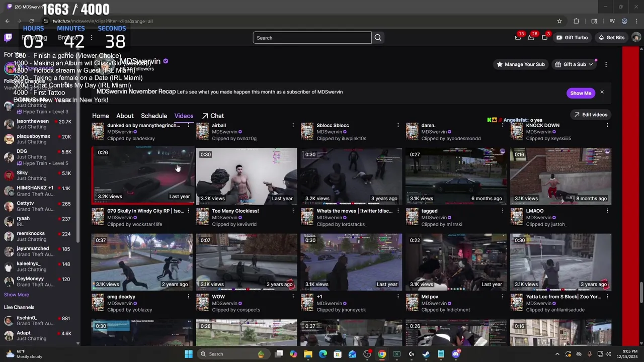Click the Twitch search input field
This screenshot has width=644, height=362.
[x=312, y=38]
